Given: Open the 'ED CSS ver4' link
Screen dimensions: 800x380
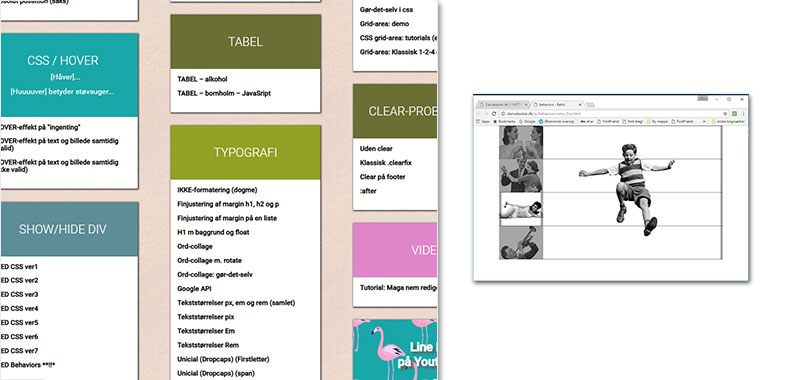Looking at the screenshot, I should click(19, 309).
